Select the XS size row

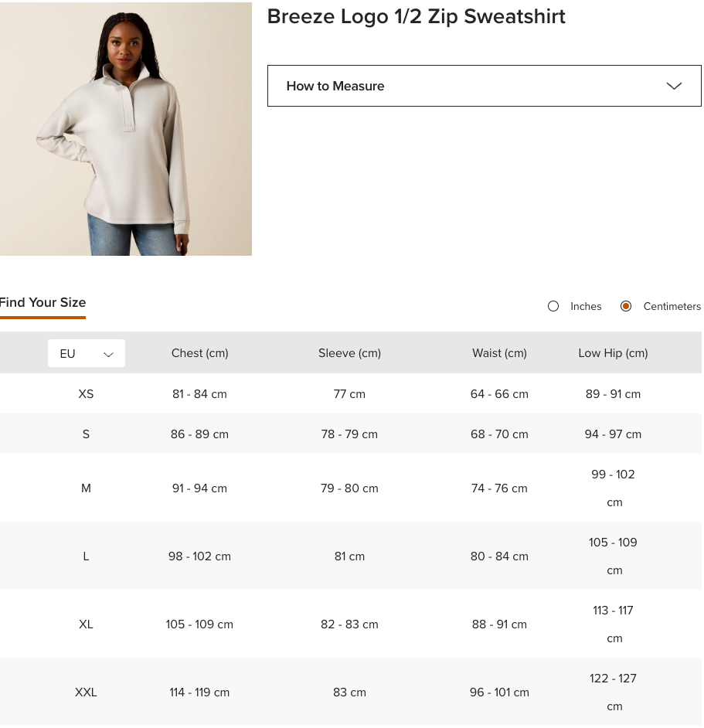coord(86,394)
